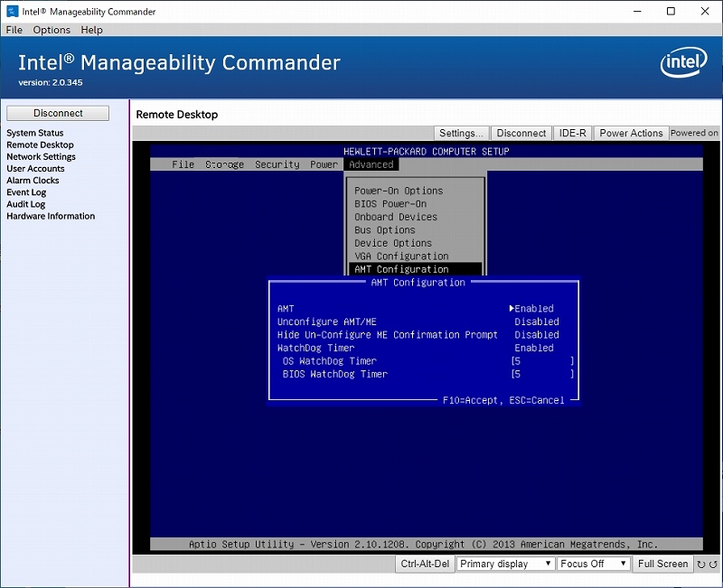Click F10=Accept, ESC=Cancel hint text
The image size is (723, 588).
point(503,400)
